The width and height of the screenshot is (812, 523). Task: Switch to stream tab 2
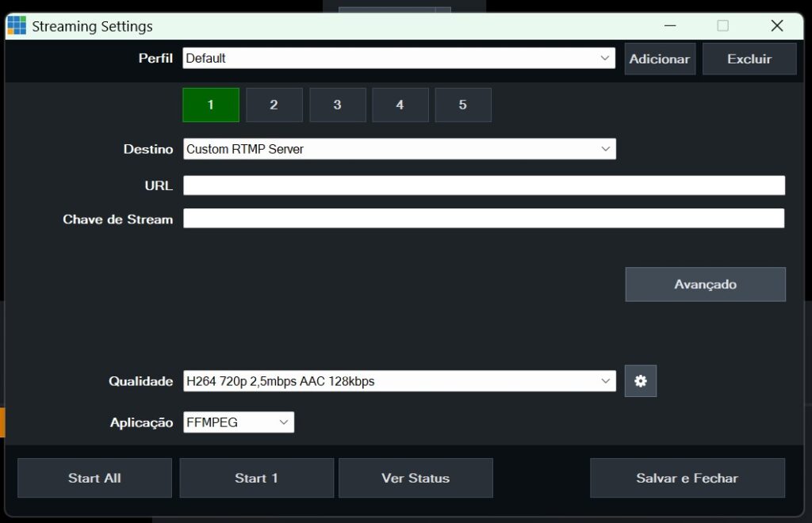click(274, 105)
